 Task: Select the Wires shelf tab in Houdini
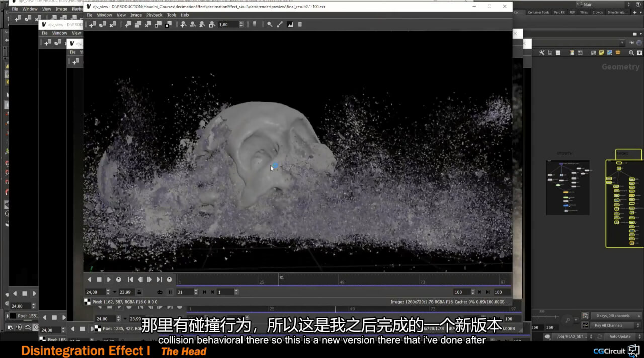click(584, 12)
